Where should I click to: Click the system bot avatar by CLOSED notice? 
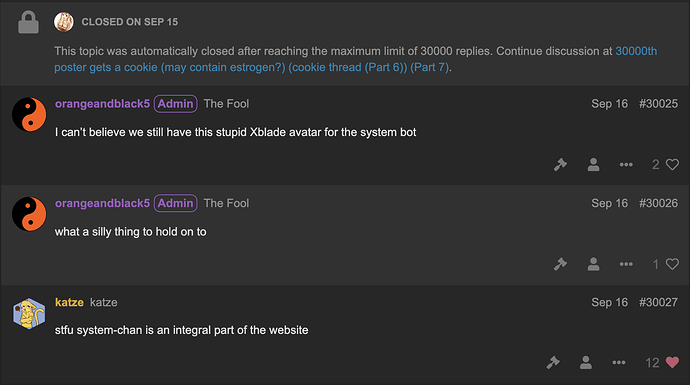[64, 22]
